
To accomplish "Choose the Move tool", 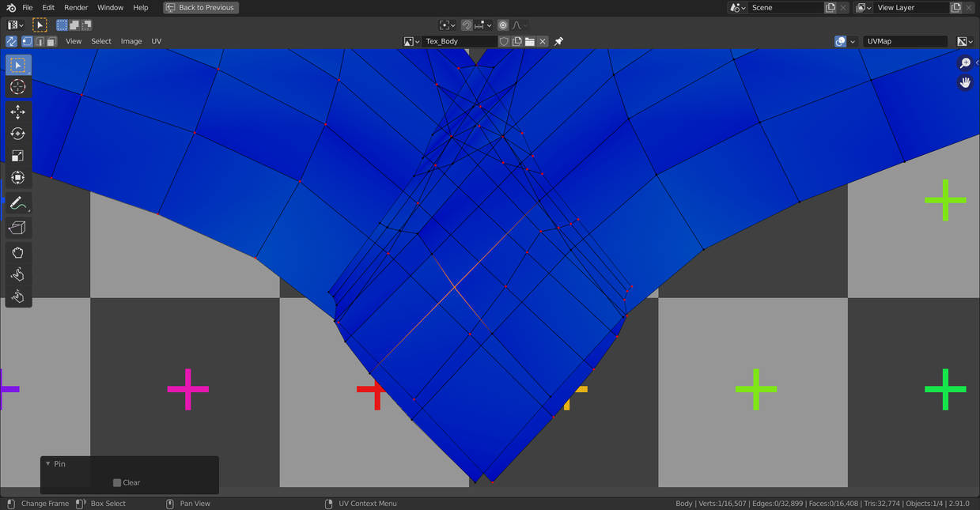I will point(18,112).
